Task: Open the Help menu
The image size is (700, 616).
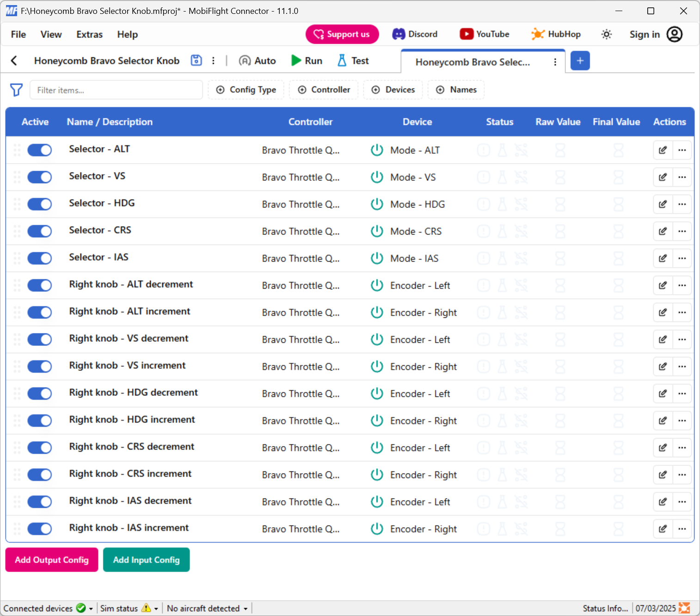Action: [128, 34]
